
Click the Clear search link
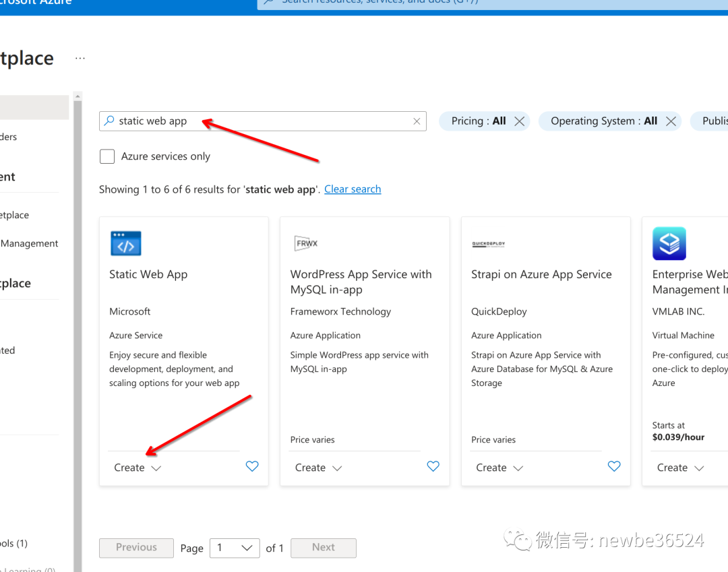pos(353,189)
